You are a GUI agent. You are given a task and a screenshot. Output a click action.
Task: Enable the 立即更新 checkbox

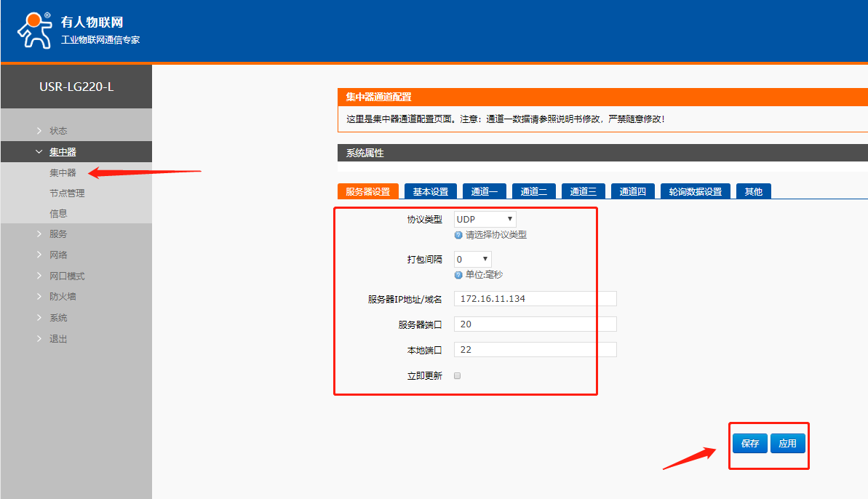coord(458,376)
